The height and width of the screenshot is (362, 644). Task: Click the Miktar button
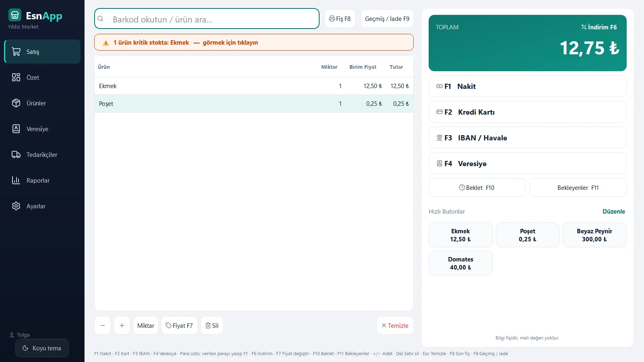point(146,325)
